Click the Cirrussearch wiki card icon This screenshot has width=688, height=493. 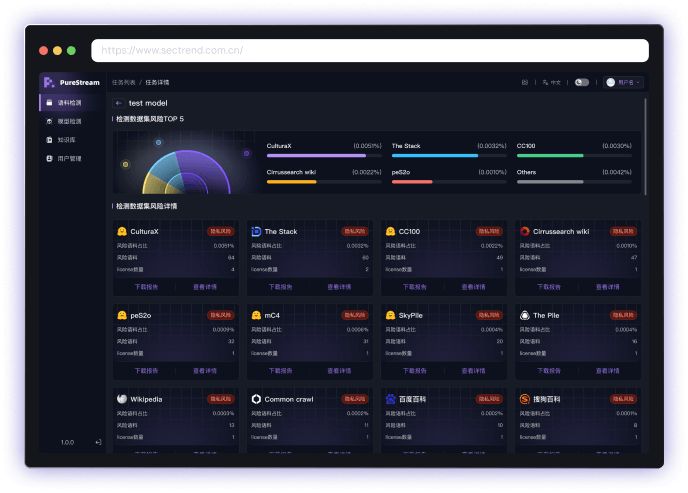coord(524,231)
